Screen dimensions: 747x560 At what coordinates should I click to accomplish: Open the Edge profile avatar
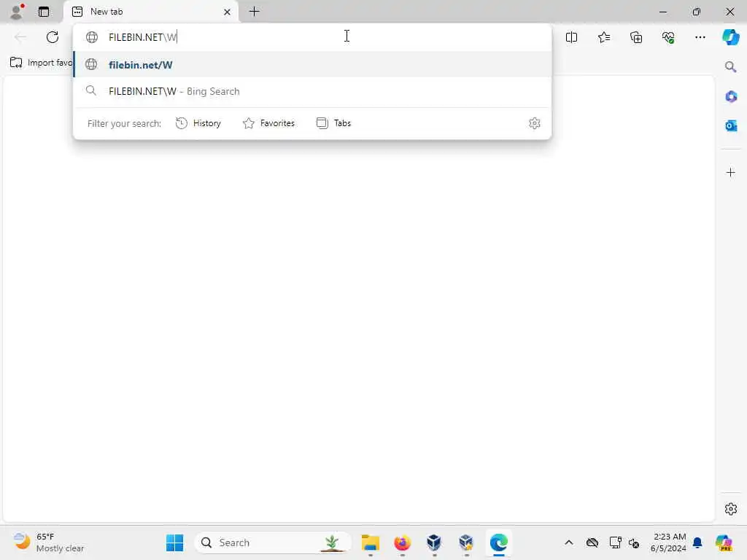(17, 12)
